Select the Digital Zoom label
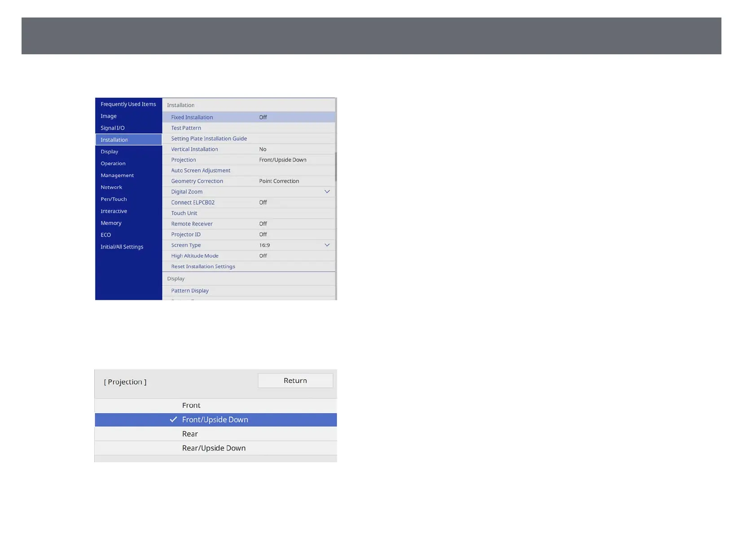756x534 pixels. pos(187,192)
